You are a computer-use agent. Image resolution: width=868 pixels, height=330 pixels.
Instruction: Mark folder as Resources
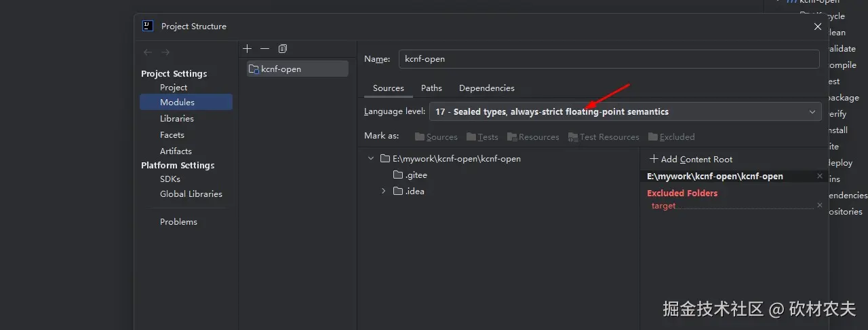533,137
